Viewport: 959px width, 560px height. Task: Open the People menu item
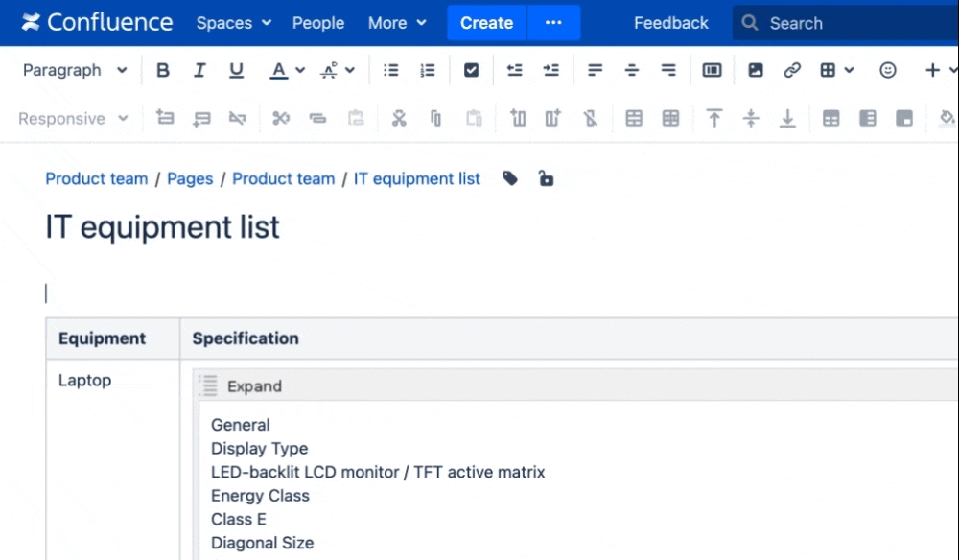click(318, 23)
